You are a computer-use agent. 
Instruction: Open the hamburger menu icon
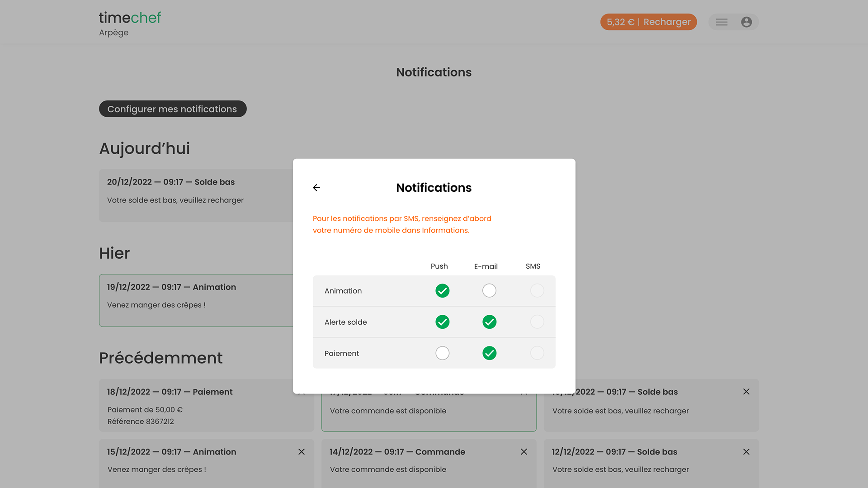click(x=722, y=22)
